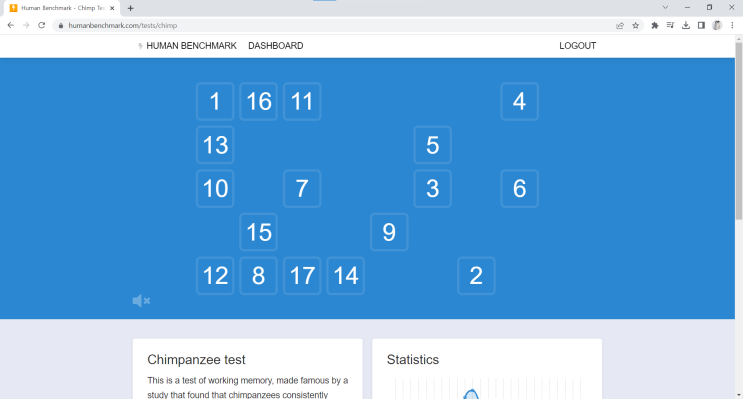743x399 pixels.
Task: View site info via the padlock icon
Action: [61, 26]
